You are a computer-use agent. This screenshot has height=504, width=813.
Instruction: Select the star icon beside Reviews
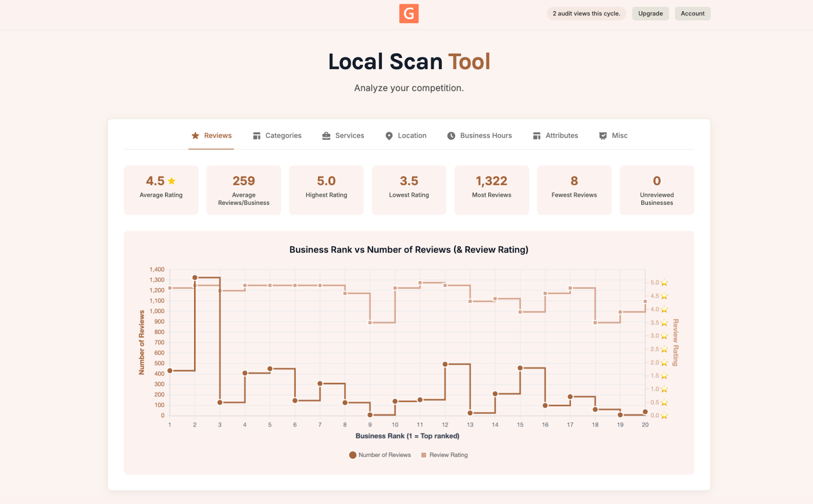click(x=195, y=135)
